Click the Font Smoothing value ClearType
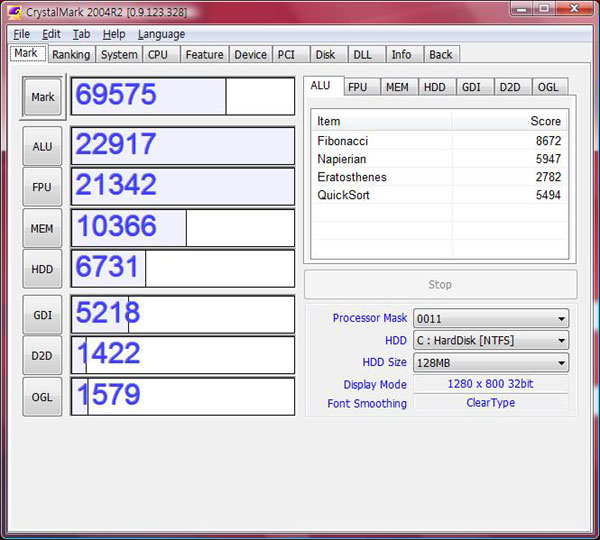 point(491,403)
